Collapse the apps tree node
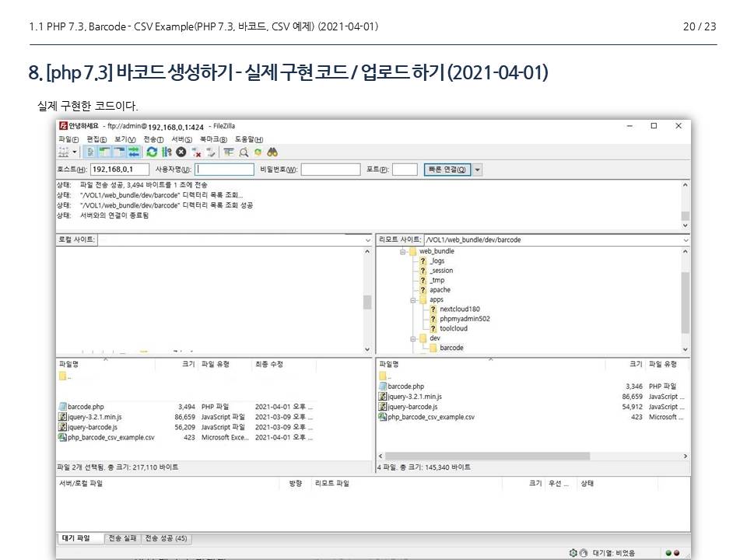 pos(413,300)
